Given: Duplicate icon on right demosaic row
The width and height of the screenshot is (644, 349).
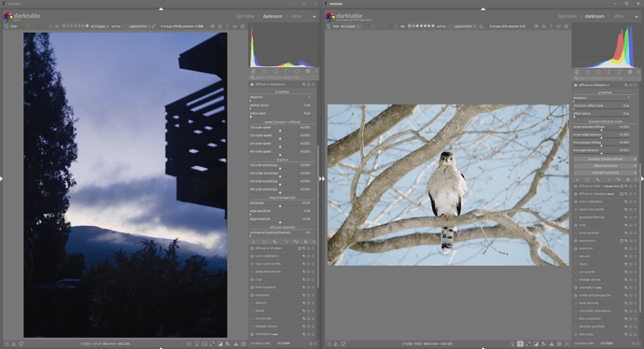Looking at the screenshot, I should point(626,334).
